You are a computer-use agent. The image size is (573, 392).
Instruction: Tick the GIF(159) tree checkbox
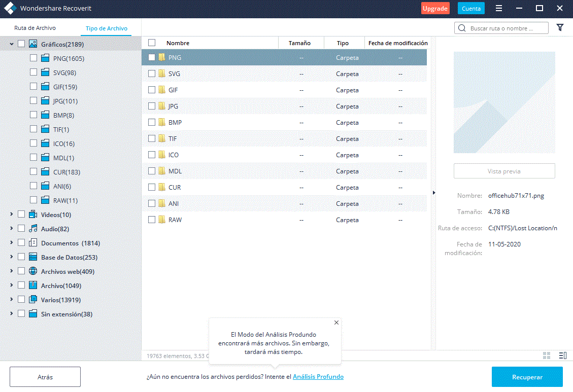[x=33, y=87]
